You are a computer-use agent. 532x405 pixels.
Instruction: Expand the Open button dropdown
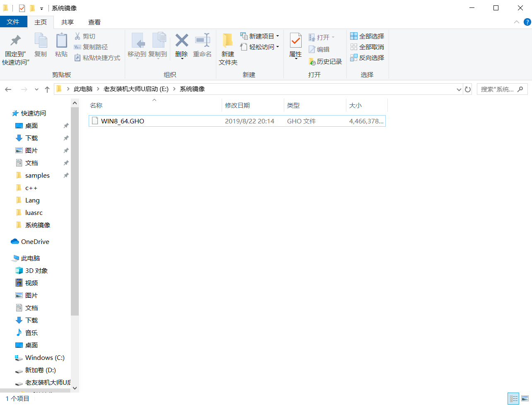[x=333, y=38]
